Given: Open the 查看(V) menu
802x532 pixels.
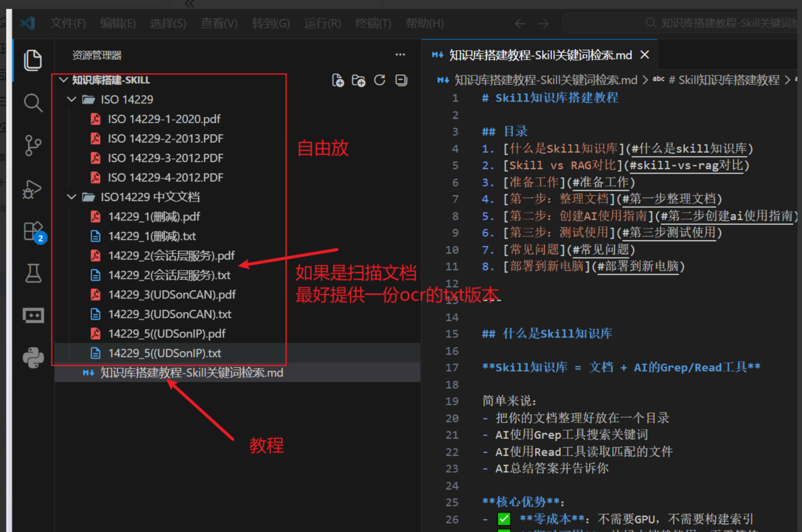Looking at the screenshot, I should [219, 23].
